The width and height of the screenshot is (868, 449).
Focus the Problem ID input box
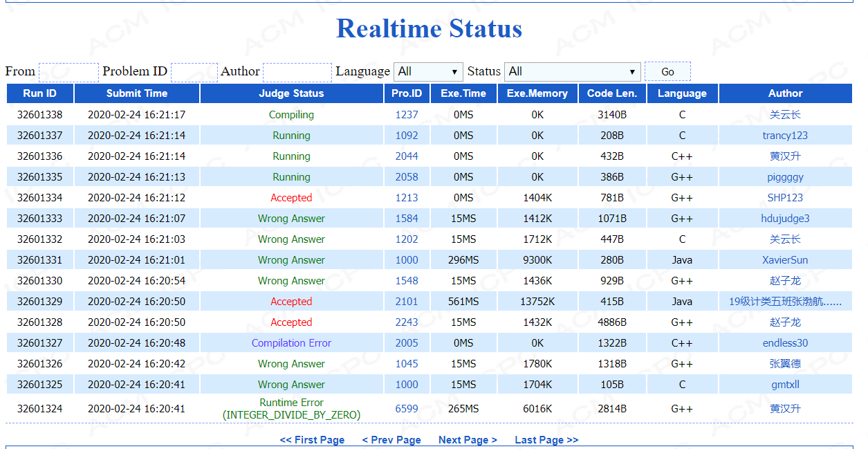[194, 72]
